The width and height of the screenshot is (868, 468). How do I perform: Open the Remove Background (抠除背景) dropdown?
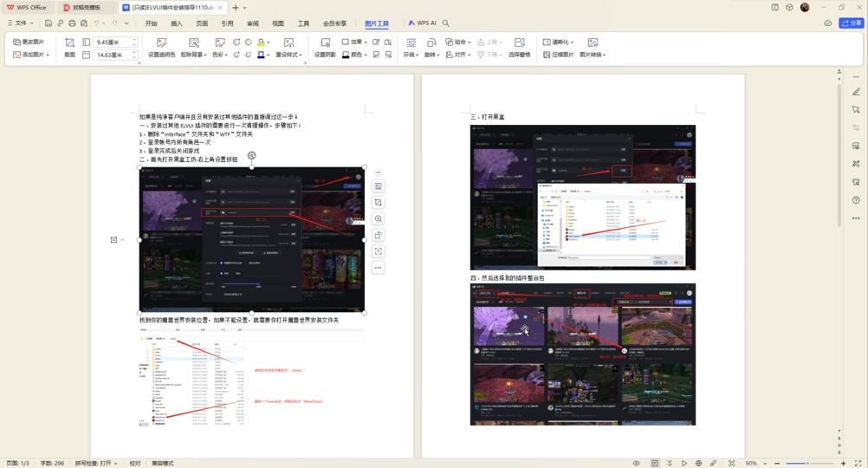(194, 48)
